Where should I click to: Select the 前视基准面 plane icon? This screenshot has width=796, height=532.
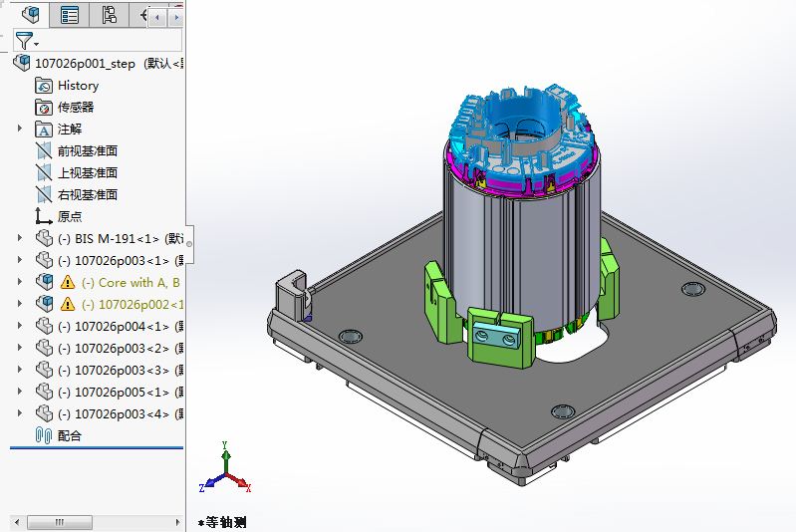coord(44,150)
